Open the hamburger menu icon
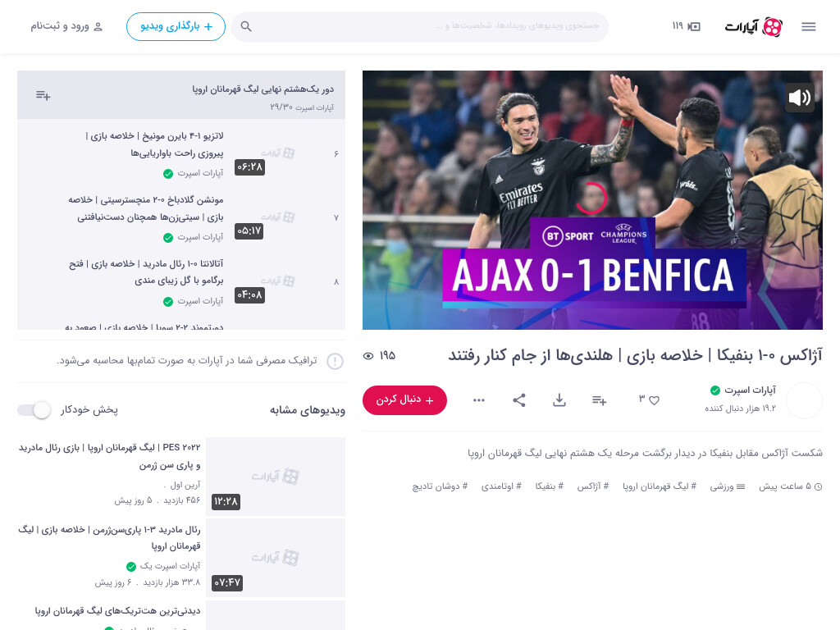Screen dimensions: 840x630 tap(808, 26)
